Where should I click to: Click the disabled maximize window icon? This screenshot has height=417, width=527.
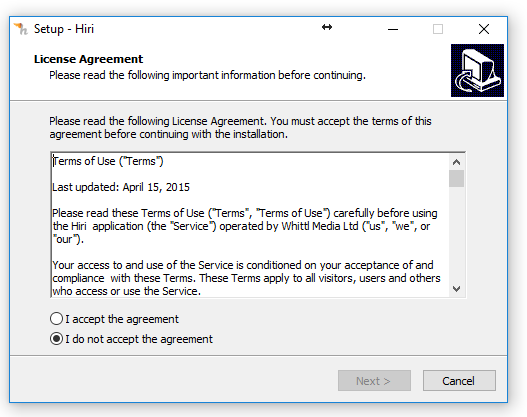click(438, 29)
